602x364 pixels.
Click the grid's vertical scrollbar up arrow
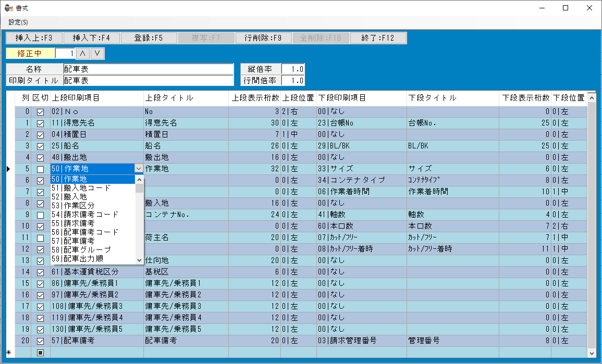pyautogui.click(x=591, y=97)
